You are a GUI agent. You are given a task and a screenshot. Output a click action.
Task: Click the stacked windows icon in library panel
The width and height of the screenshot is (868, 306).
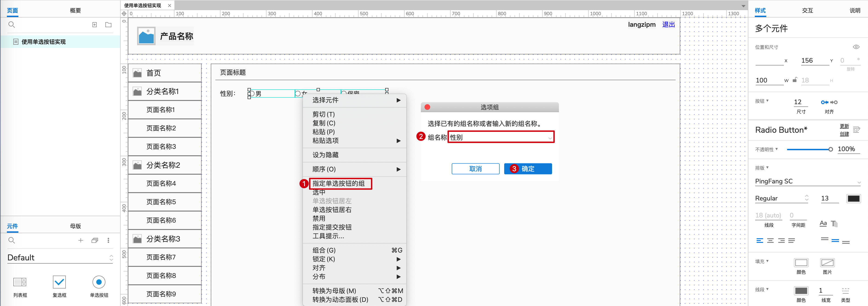tap(95, 240)
